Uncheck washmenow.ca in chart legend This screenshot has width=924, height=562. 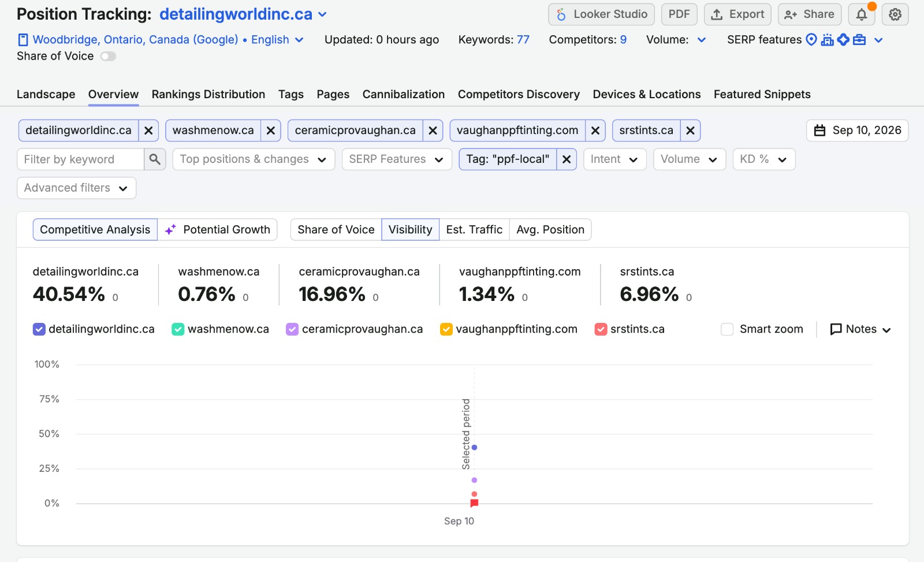(x=178, y=329)
